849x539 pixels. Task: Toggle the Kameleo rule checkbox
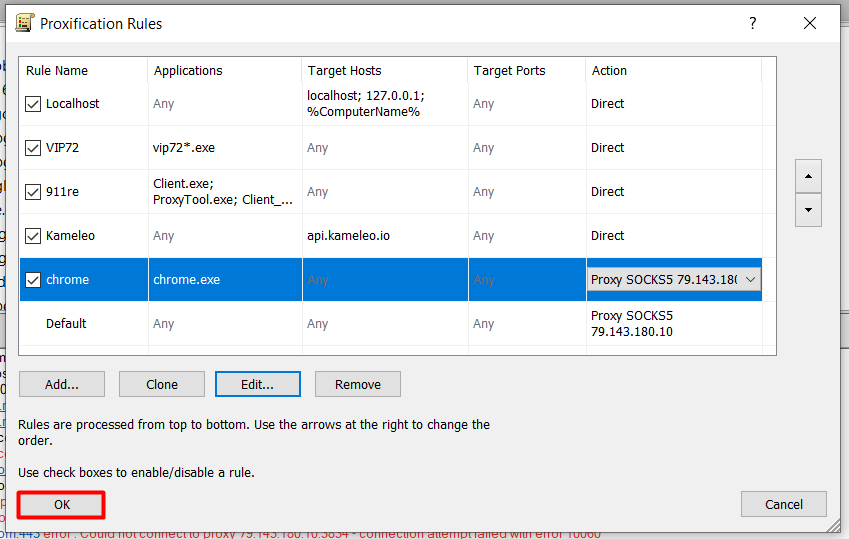coord(33,236)
